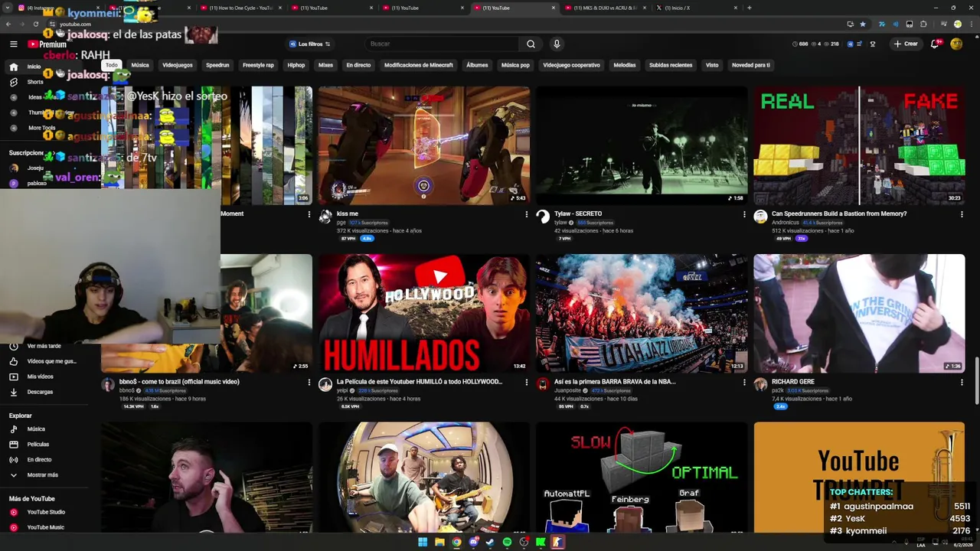980x551 pixels.
Task: Open Películas under Explorar
Action: click(x=38, y=445)
